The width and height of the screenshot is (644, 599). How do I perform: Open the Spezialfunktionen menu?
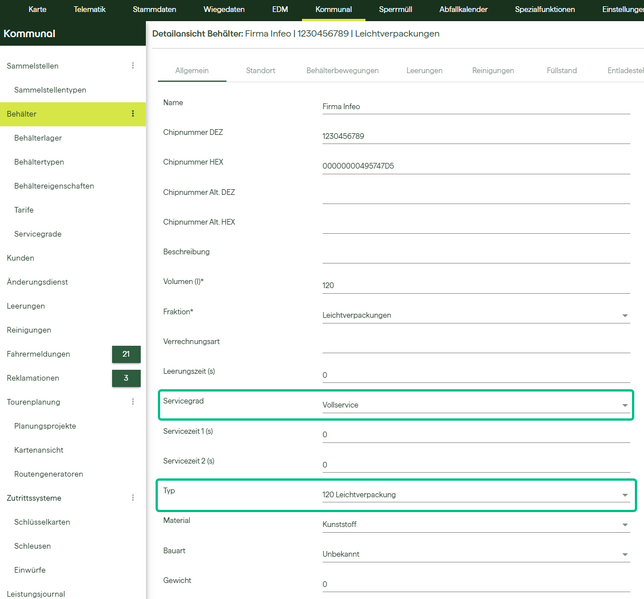[545, 9]
